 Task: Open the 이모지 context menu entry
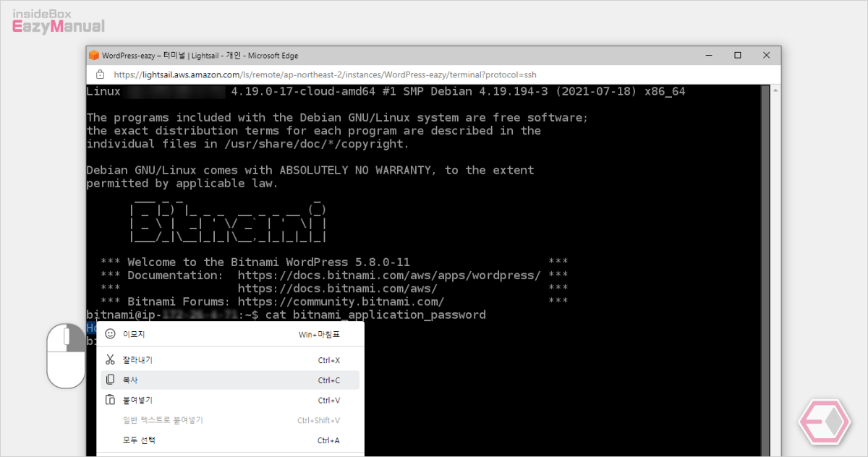[230, 334]
